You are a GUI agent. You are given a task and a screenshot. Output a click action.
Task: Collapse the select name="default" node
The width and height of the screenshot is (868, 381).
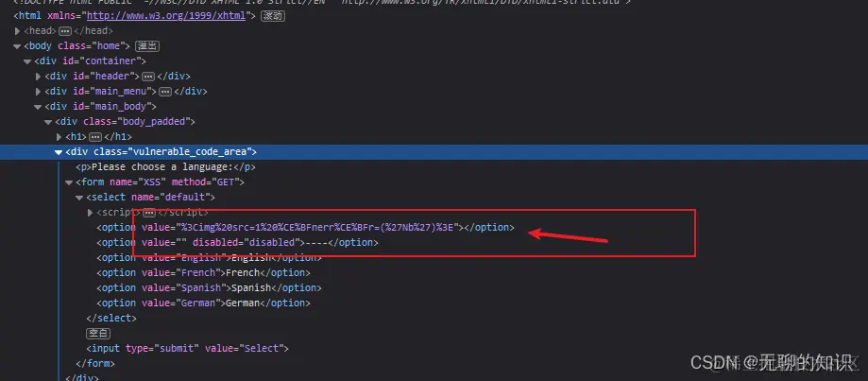point(79,197)
